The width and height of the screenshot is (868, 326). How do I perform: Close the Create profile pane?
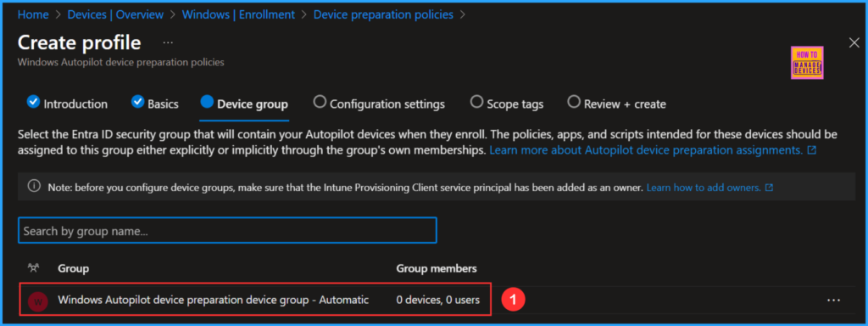pos(854,42)
